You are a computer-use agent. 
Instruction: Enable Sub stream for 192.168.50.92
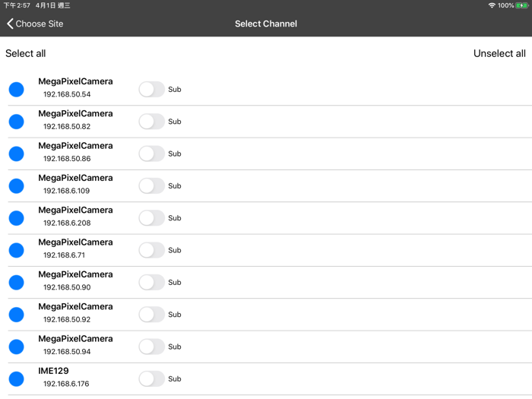152,315
